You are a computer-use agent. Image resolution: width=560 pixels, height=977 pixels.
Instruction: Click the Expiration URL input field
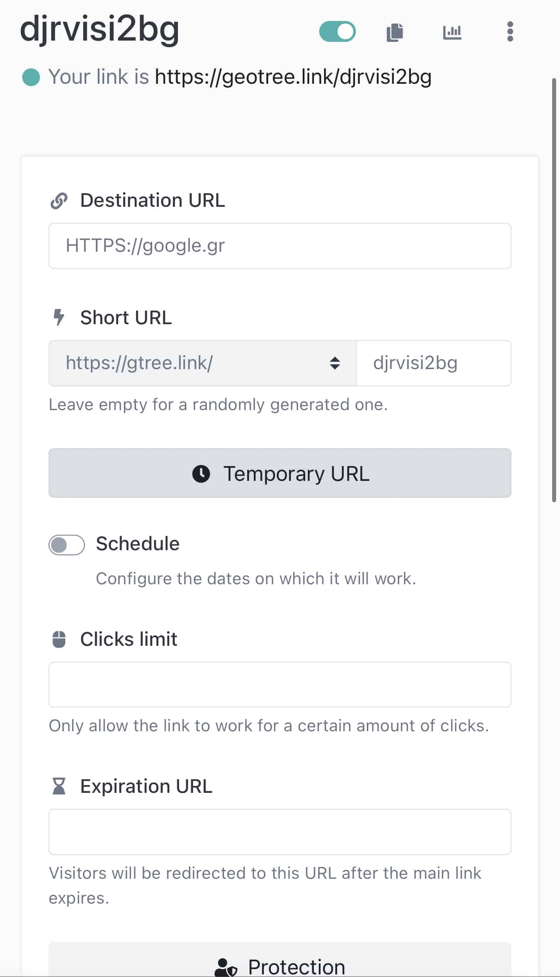tap(280, 832)
